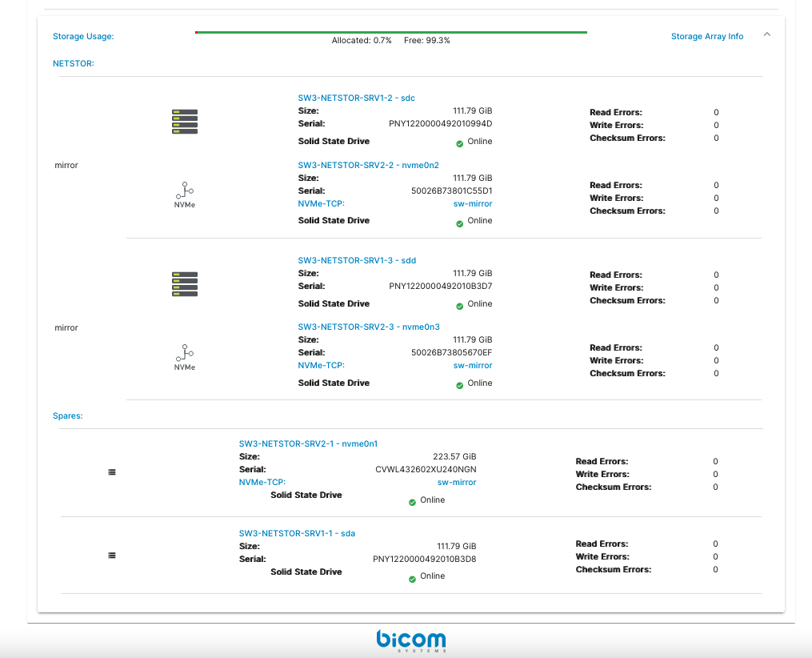Click the Online check icon for spare sda
This screenshot has height=658, width=812.
[x=413, y=579]
